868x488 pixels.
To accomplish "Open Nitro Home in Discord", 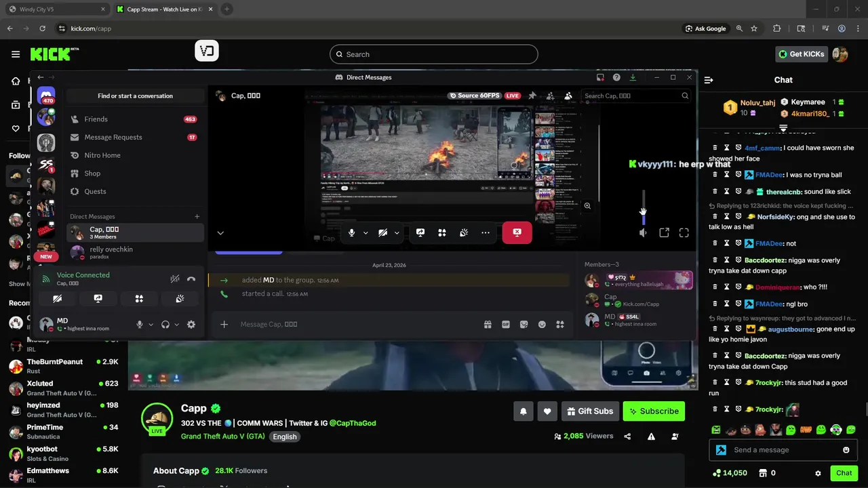I will click(135, 155).
